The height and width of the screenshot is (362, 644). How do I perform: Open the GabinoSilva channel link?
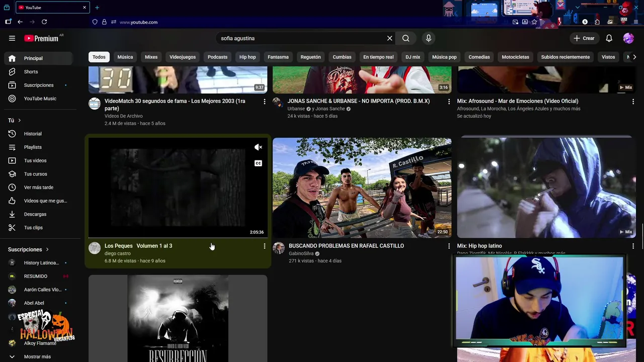301,254
